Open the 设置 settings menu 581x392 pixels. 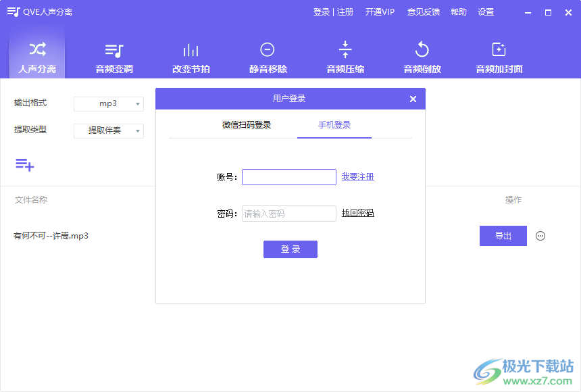pos(486,11)
